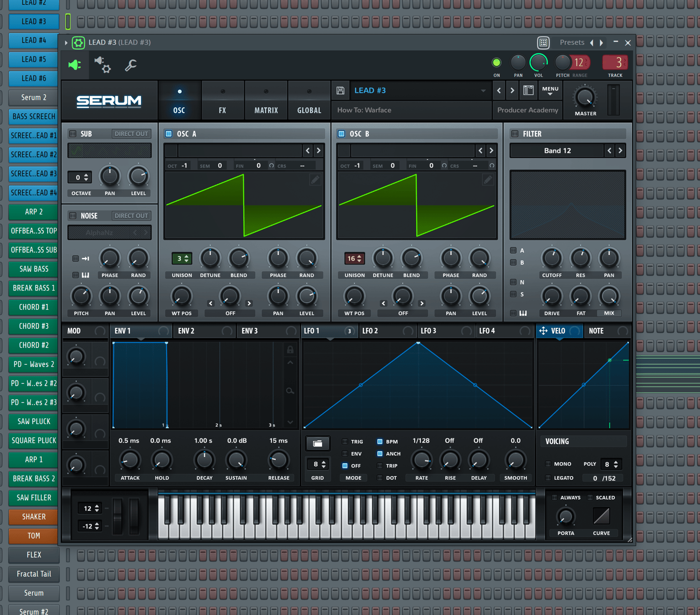Disable OSC A power toggle
Viewport: 700px width, 615px height.
(169, 134)
